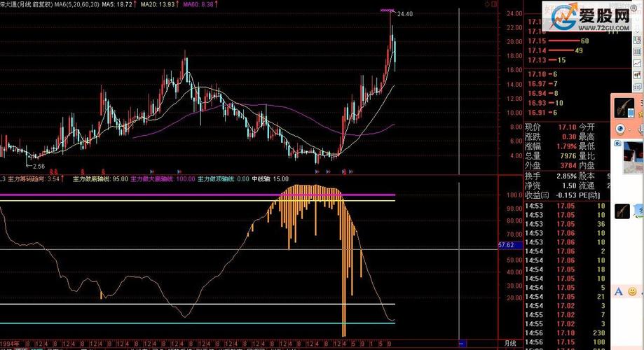Click the 2.56 low price label
Image resolution: width=644 pixels, height=350 pixels.
39,166
